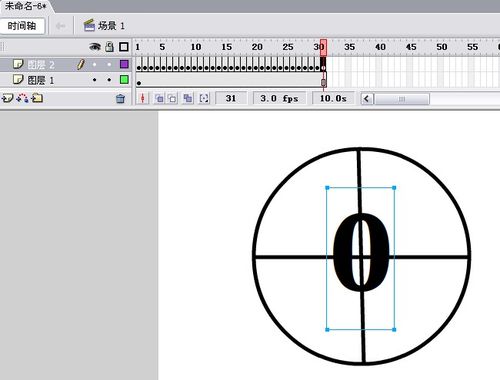
Task: Toggle visibility dot of 图层 1
Action: tap(95, 80)
